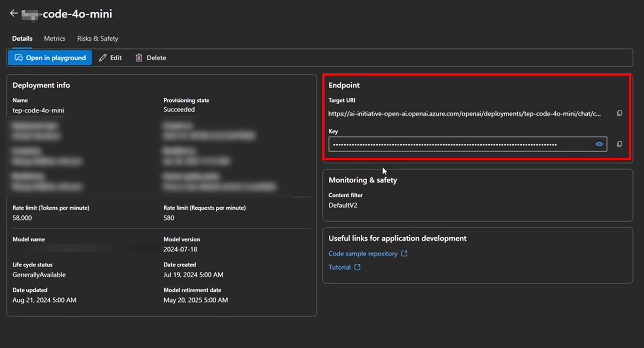Reveal the hidden API key with the eye toggle

click(x=599, y=144)
